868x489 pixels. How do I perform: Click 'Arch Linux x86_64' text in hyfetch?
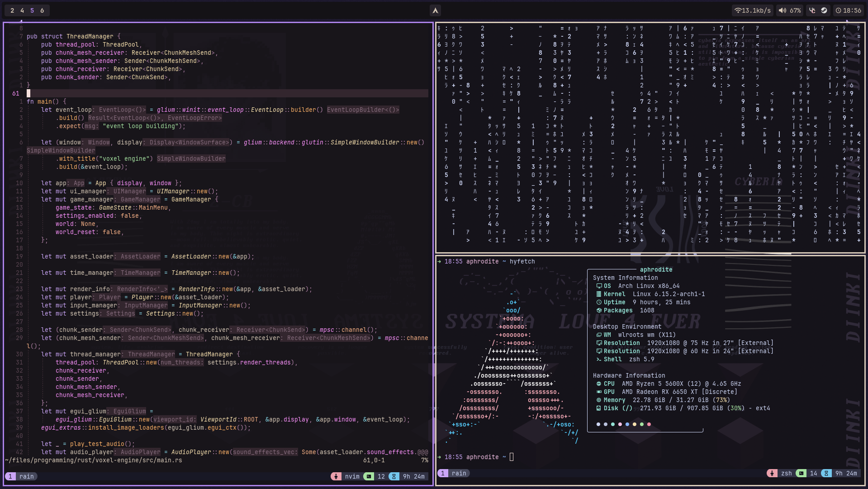pyautogui.click(x=649, y=286)
